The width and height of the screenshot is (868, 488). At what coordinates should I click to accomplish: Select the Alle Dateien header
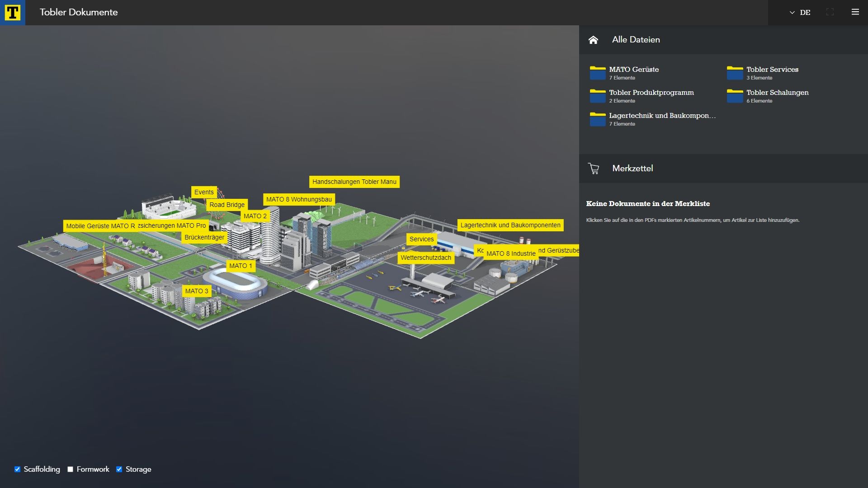click(636, 40)
